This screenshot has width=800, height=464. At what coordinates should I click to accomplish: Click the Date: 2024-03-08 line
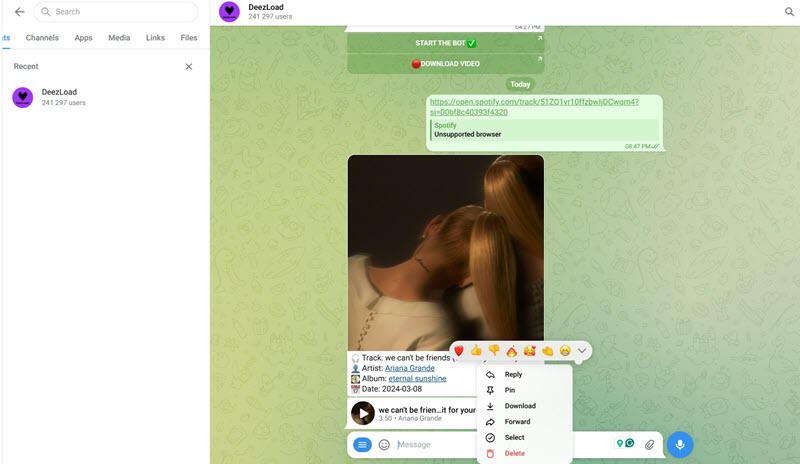pos(387,389)
